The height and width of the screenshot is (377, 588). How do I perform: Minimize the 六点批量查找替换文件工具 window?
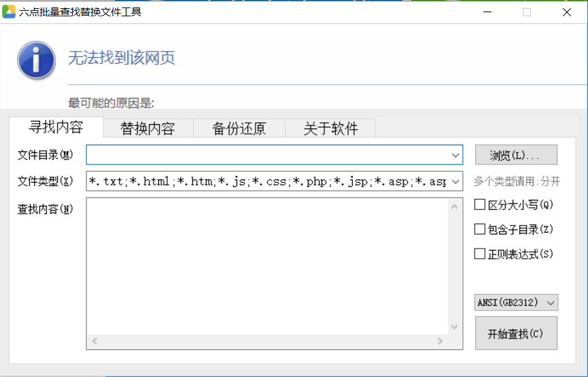point(487,12)
